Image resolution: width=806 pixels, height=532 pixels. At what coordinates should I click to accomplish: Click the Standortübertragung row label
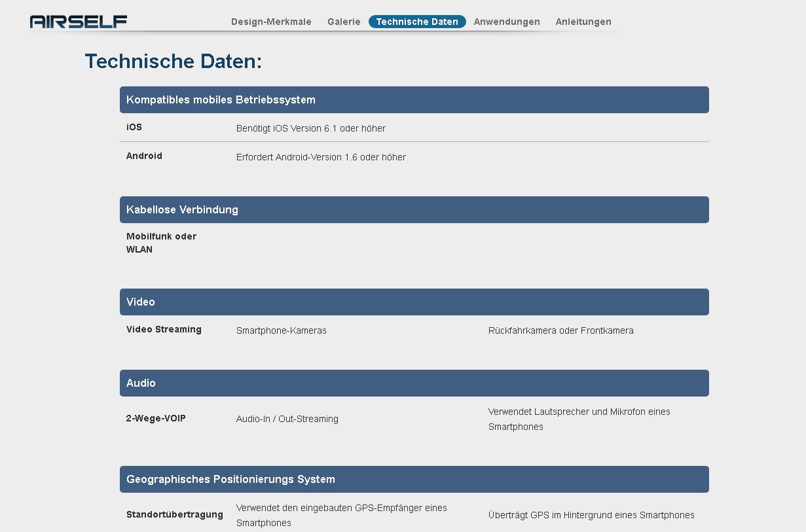coord(174,515)
